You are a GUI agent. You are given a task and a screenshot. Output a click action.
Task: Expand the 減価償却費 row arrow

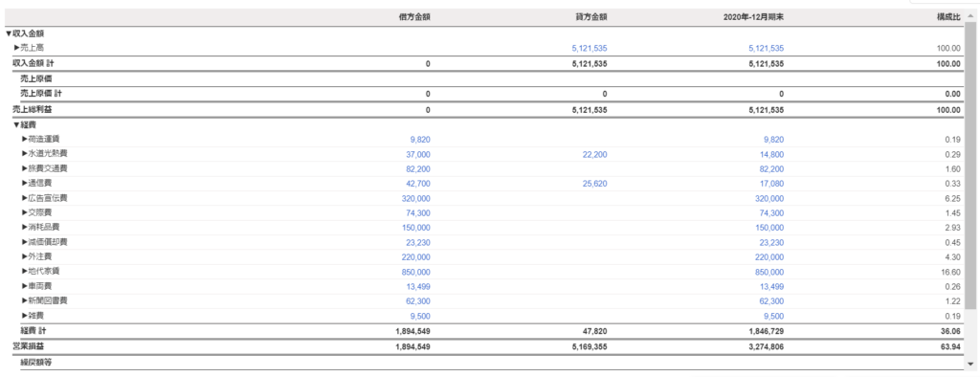coord(25,242)
